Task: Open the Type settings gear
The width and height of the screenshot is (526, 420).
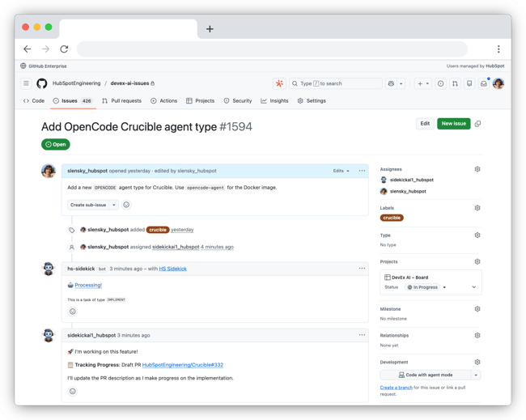Action: coord(477,235)
